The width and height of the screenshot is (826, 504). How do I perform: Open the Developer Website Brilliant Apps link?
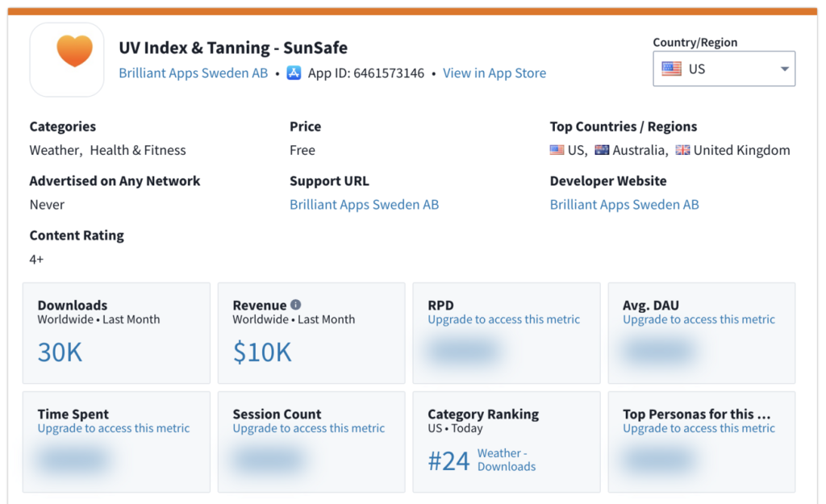[624, 205]
